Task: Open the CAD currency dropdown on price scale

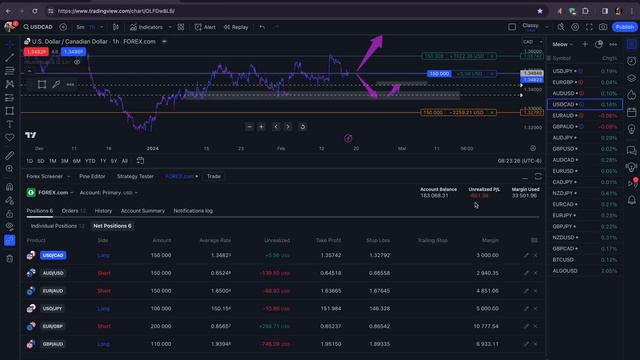Action: tap(533, 42)
